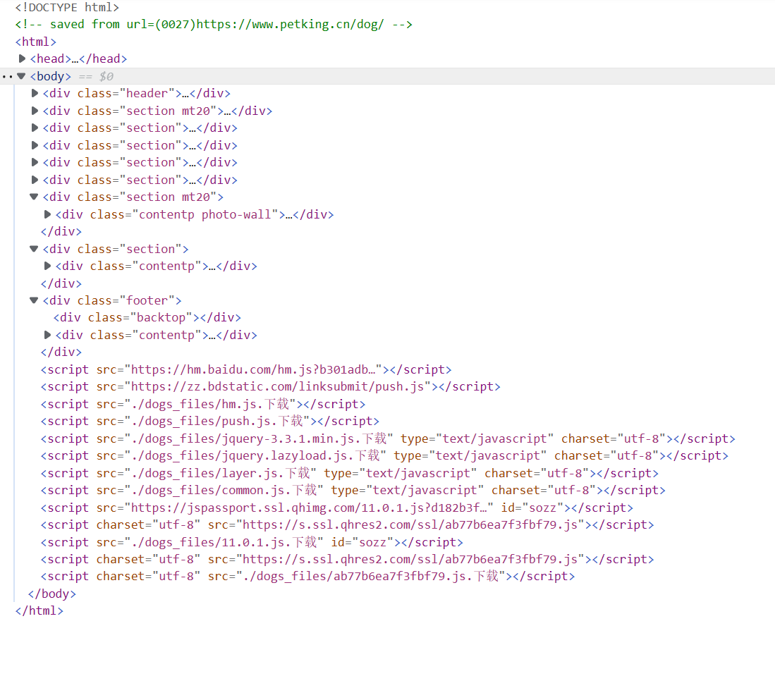This screenshot has height=700, width=775.
Task: Select the body == $0 row
Action: [388, 76]
